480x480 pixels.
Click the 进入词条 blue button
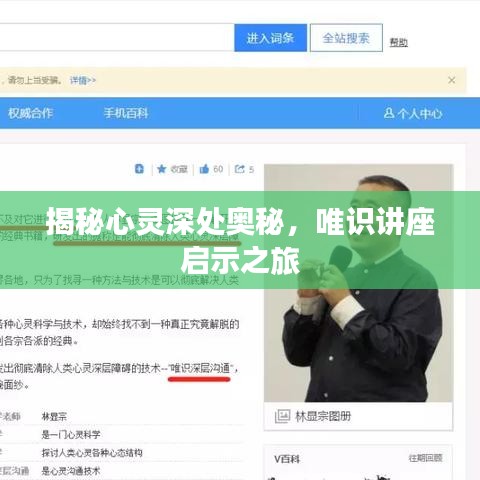[270, 38]
